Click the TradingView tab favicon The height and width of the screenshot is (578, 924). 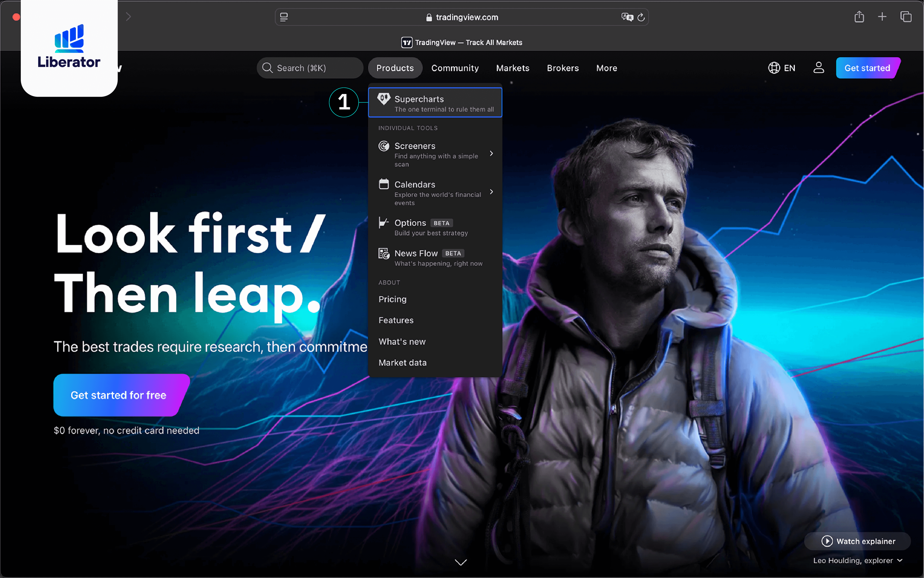(x=407, y=42)
